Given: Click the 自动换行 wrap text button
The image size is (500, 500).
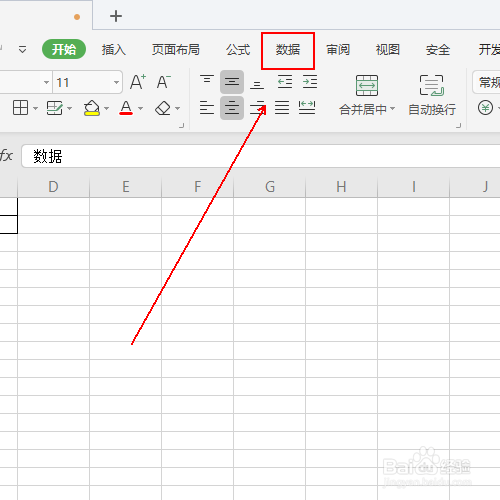Looking at the screenshot, I should click(x=432, y=96).
